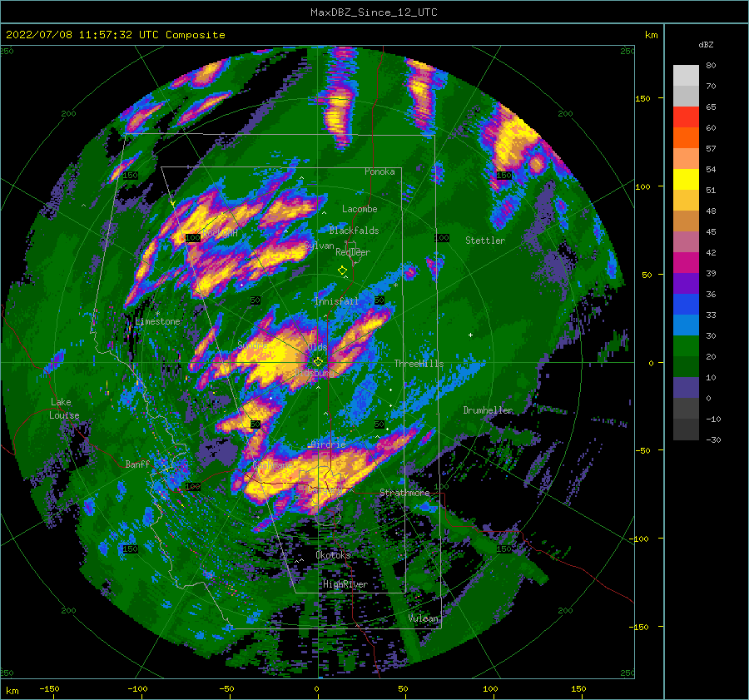The width and height of the screenshot is (749, 700).
Task: Click the Strathmore town label
Action: tap(404, 493)
